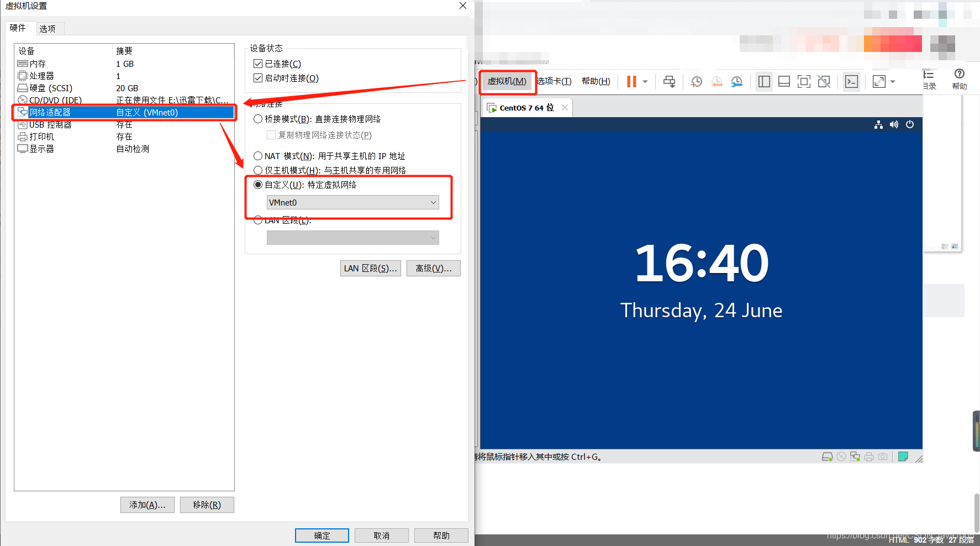This screenshot has height=546, width=980.
Task: Click the teal message log note icon
Action: point(903,456)
